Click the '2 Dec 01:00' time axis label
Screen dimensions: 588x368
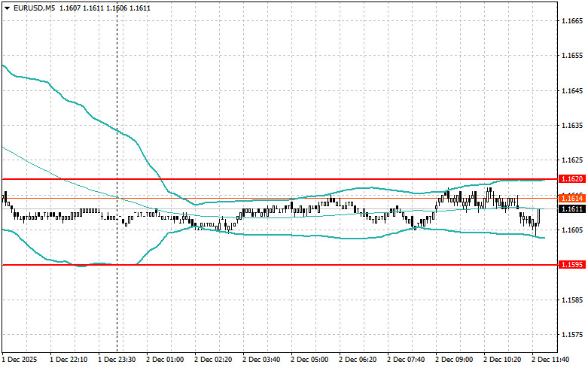coord(165,360)
